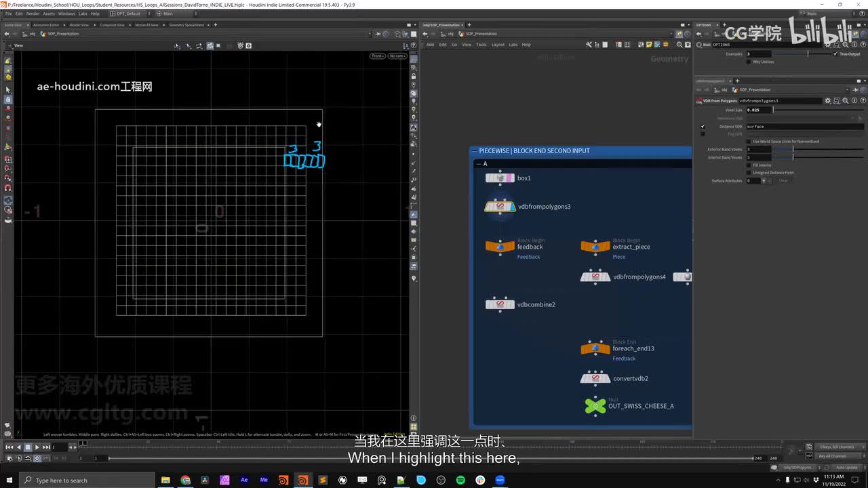
Task: Click the Layout menu in network editor
Action: pos(498,45)
